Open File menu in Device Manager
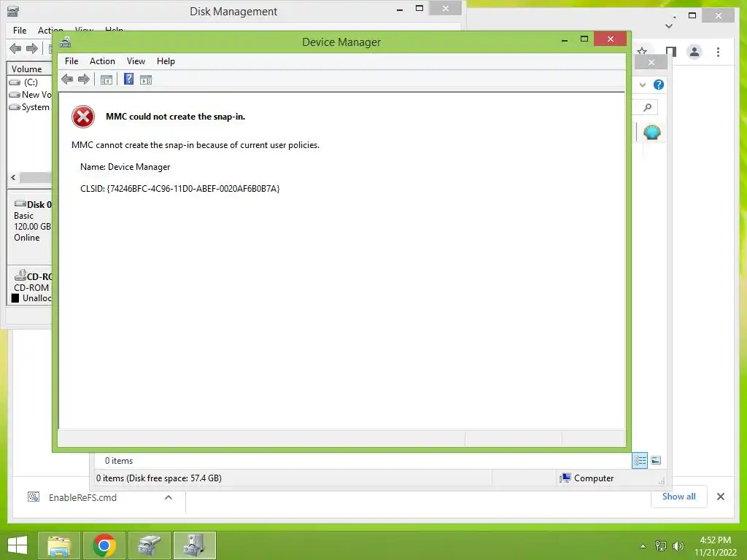The image size is (747, 560). 71,61
